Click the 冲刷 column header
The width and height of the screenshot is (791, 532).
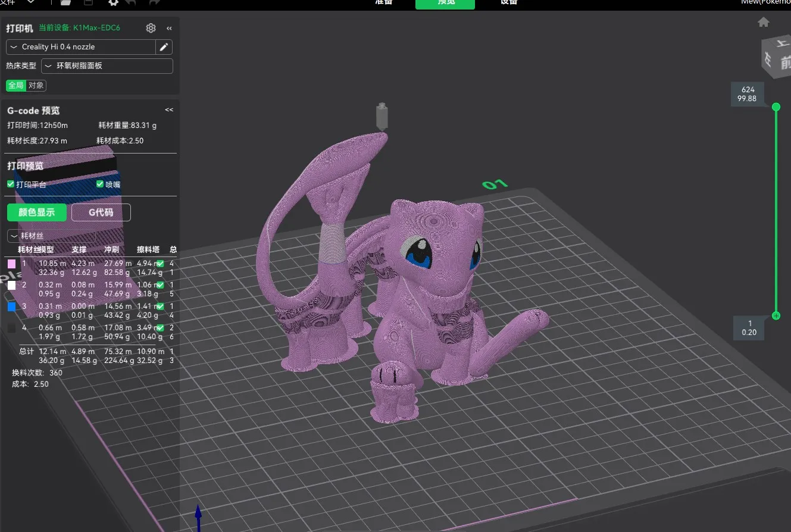(112, 250)
